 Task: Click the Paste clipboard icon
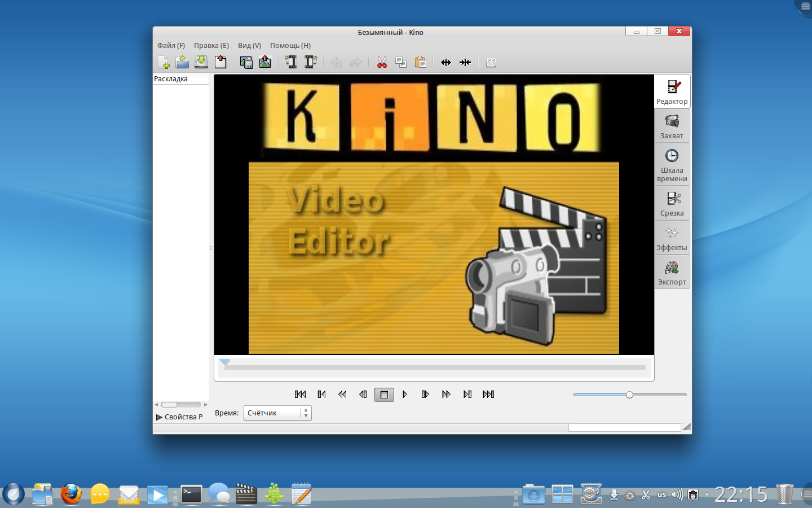point(420,62)
